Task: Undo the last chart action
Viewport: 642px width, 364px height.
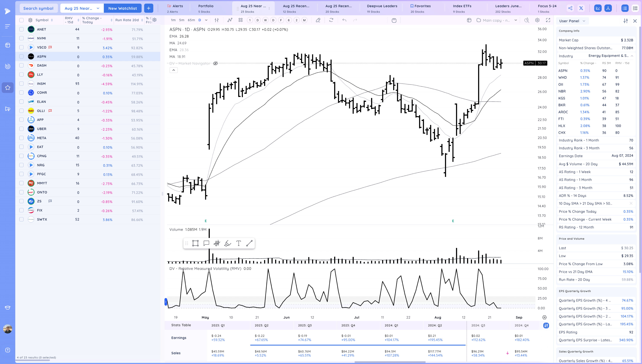Action: coord(344,20)
